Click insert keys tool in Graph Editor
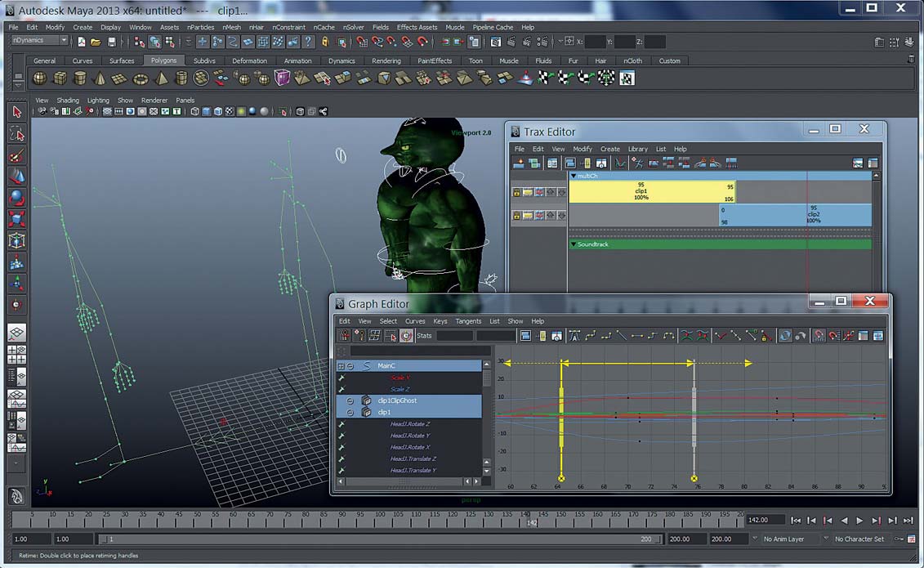Viewport: 924px width, 568px height. 361,336
